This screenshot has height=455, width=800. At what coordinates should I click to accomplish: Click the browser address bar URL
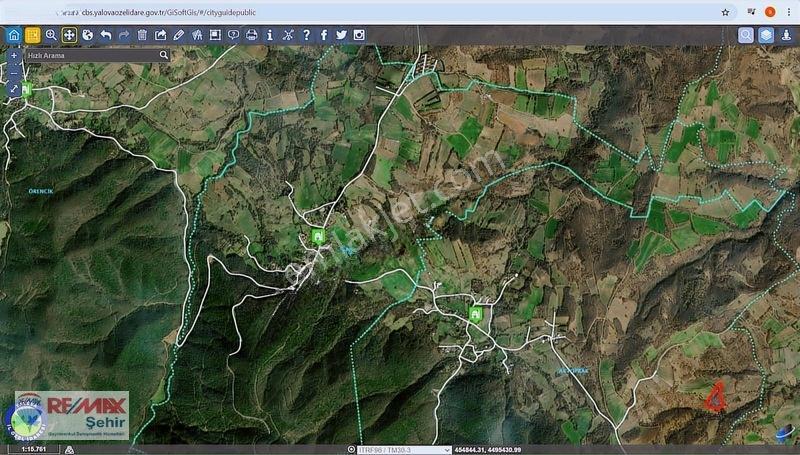[169, 12]
